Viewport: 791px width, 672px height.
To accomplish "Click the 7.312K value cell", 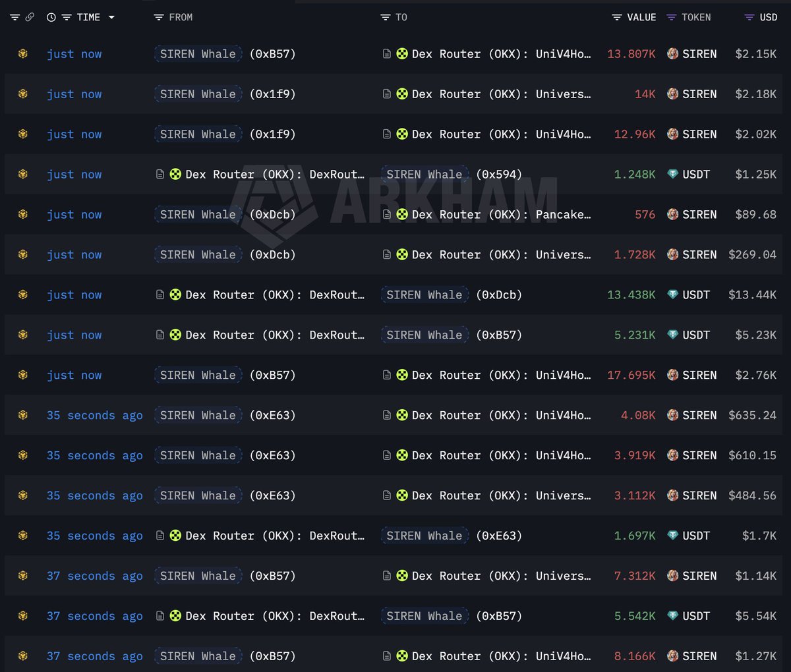I will pos(635,576).
